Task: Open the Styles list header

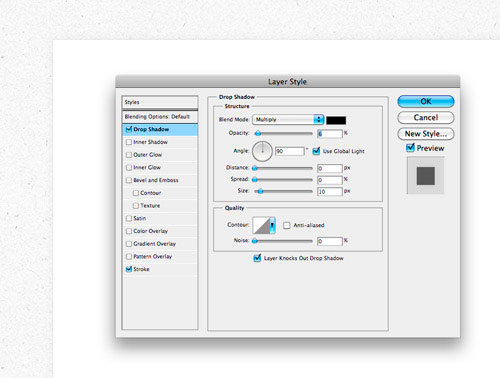Action: 160,102
